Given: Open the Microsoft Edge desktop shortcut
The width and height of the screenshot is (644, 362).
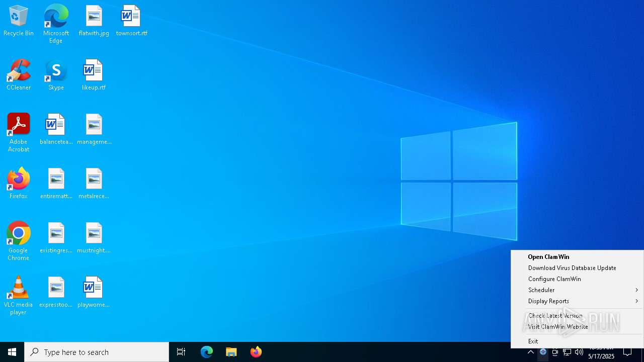Looking at the screenshot, I should click(x=56, y=24).
